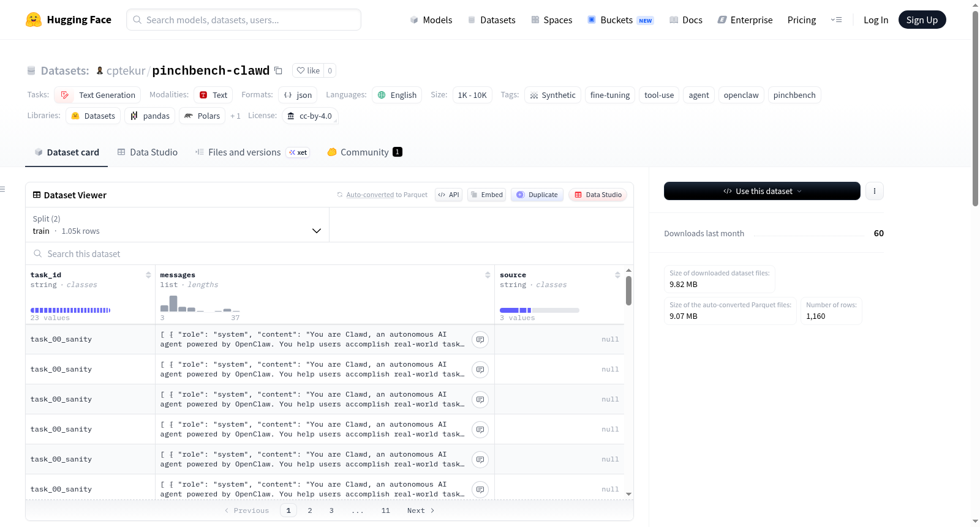Viewport: 980px width, 527px height.
Task: Open the Community tab
Action: [x=365, y=152]
